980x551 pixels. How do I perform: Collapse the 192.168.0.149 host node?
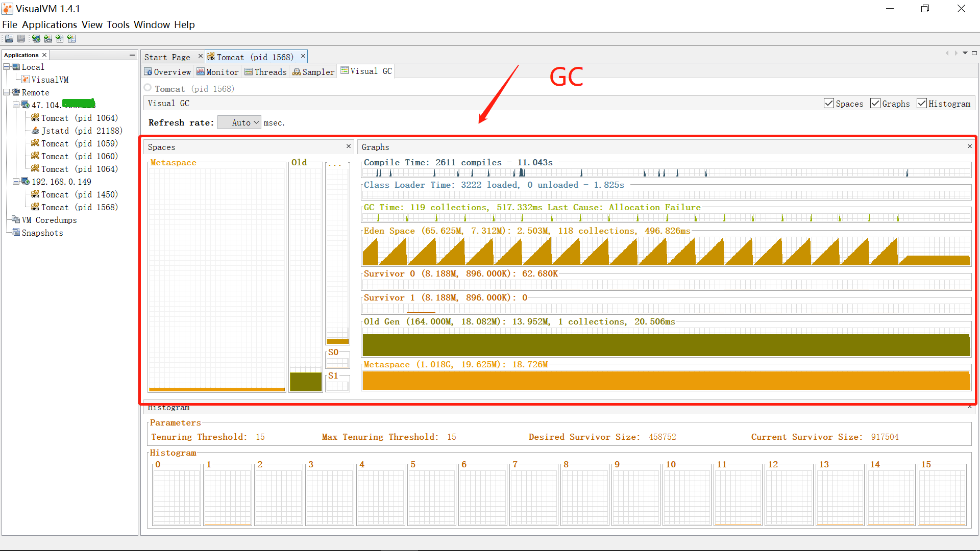[x=16, y=182]
